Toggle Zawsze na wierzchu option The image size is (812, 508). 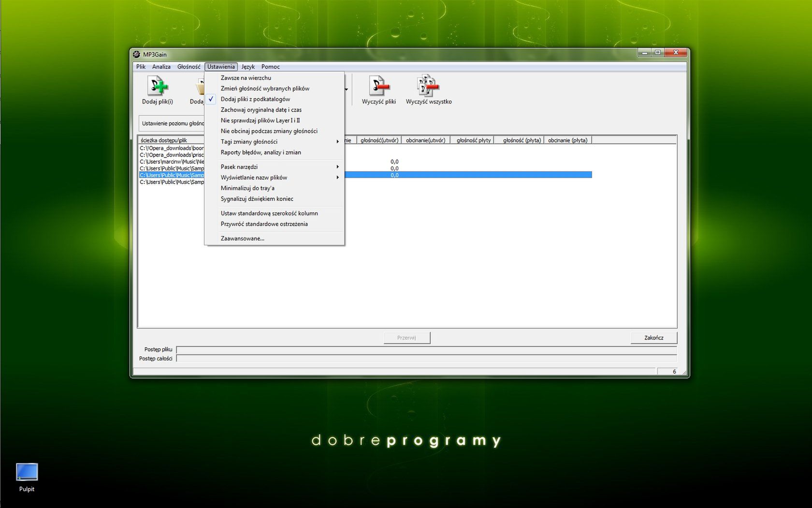(x=275, y=78)
